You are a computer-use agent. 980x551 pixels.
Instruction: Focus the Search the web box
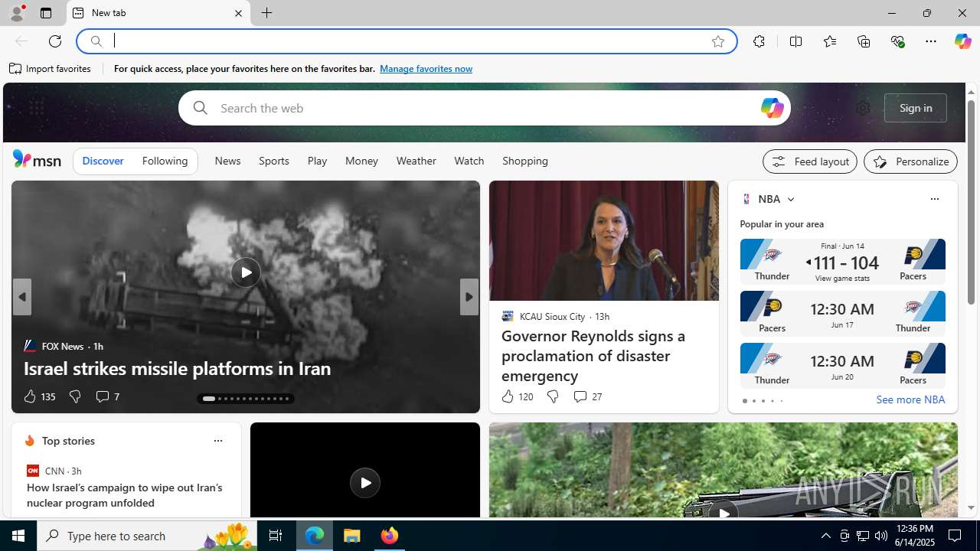pos(484,108)
